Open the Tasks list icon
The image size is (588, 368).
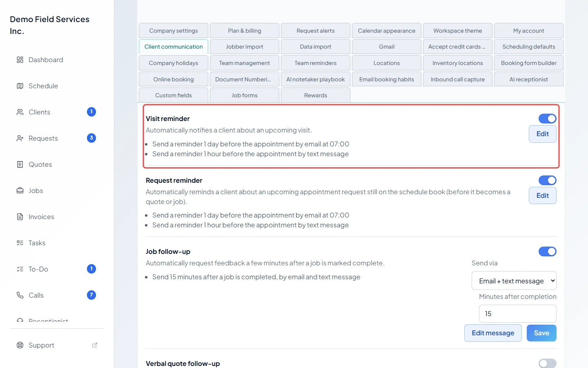click(x=20, y=243)
